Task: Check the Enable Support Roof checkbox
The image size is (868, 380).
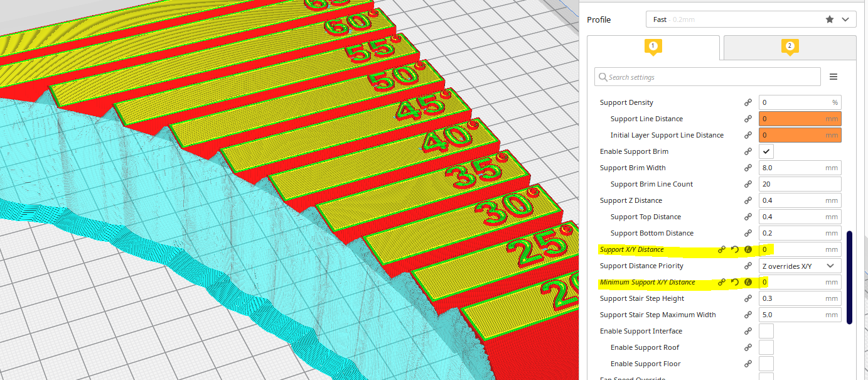Action: (766, 347)
